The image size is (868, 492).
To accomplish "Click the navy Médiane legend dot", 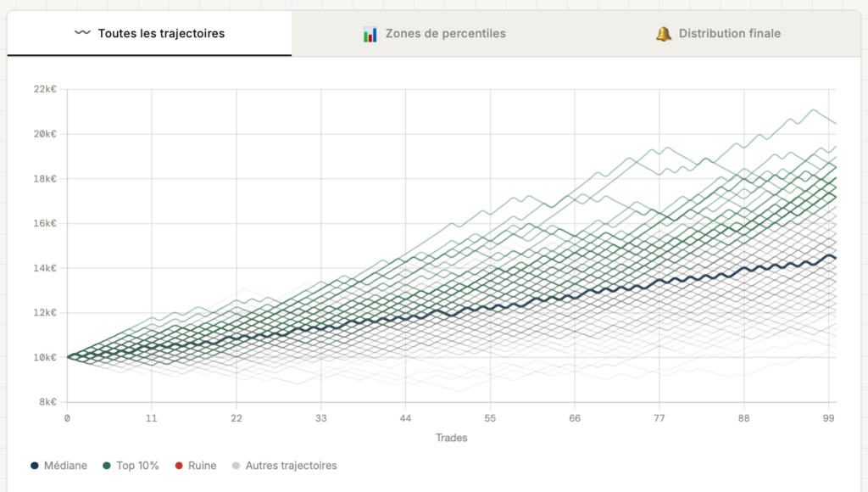I will 35,466.
